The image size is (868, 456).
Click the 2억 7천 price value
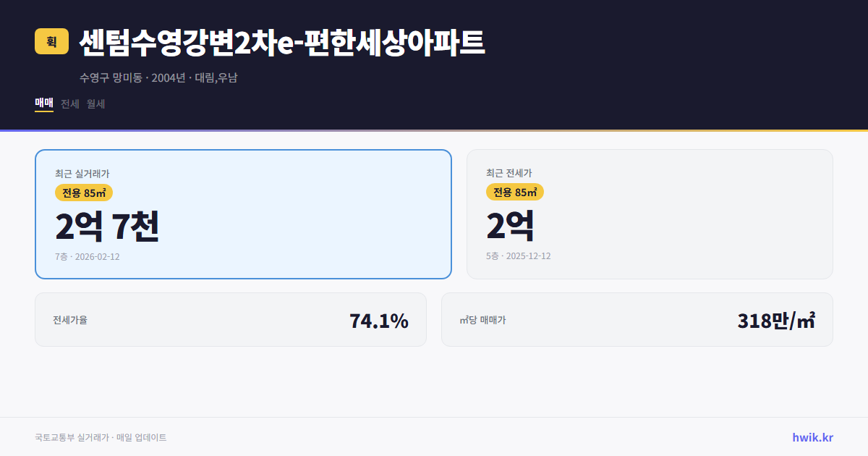(107, 227)
